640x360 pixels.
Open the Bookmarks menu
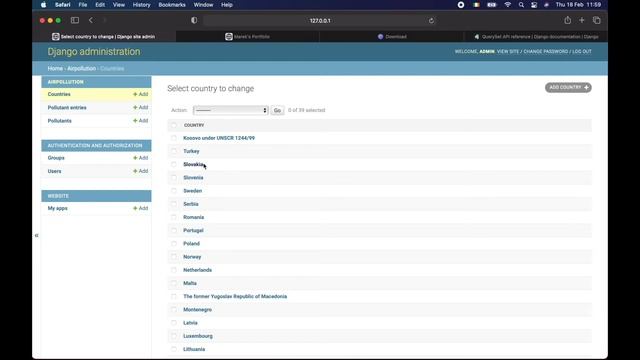click(x=172, y=5)
